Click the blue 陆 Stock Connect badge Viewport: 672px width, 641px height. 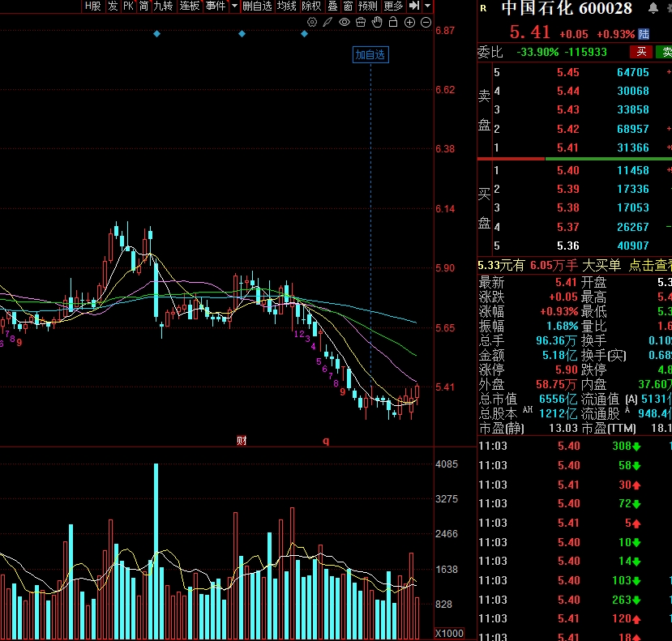(644, 34)
